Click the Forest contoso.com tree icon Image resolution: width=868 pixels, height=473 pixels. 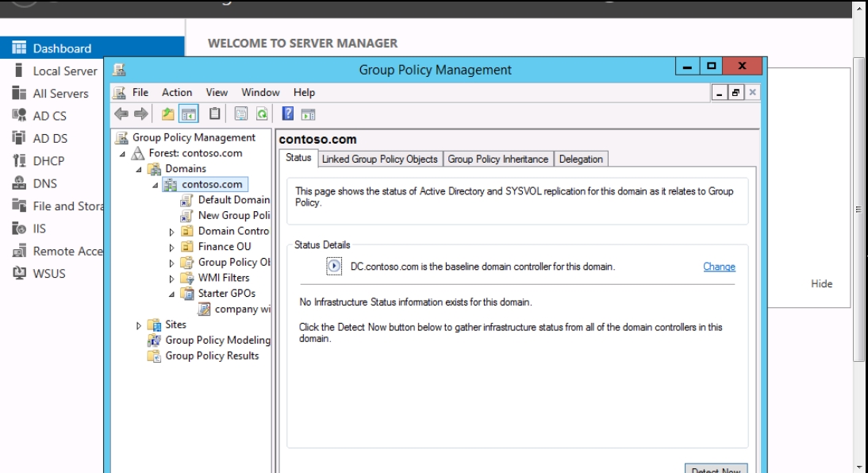tap(137, 153)
